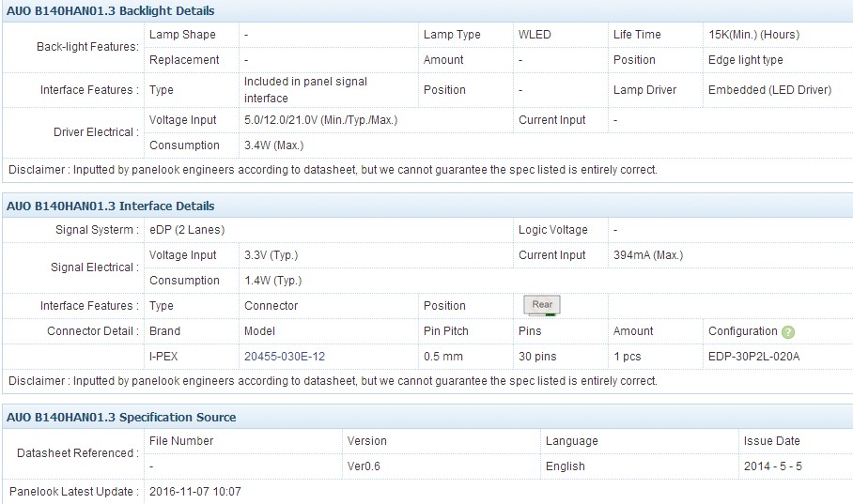Click the 'AUO B140HAN01.3 Backlight Details' heading
The height and width of the screenshot is (504, 853).
(x=111, y=11)
